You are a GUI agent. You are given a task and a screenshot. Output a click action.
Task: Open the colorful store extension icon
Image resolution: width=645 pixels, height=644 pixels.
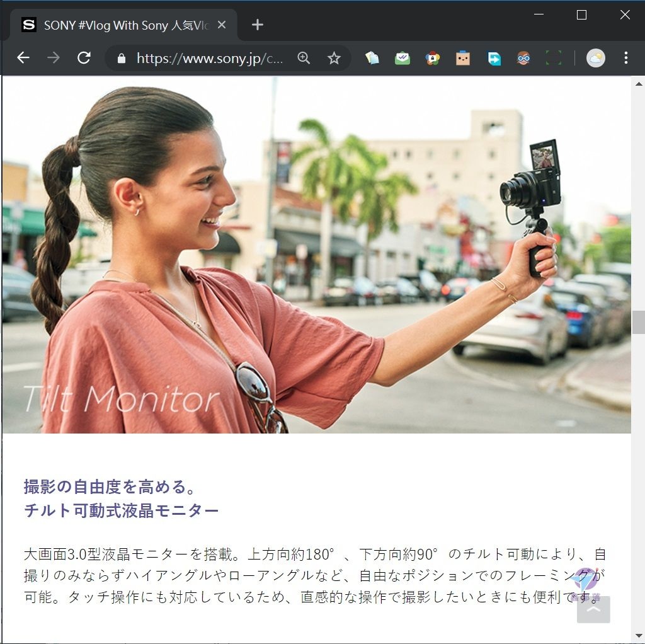click(x=432, y=58)
